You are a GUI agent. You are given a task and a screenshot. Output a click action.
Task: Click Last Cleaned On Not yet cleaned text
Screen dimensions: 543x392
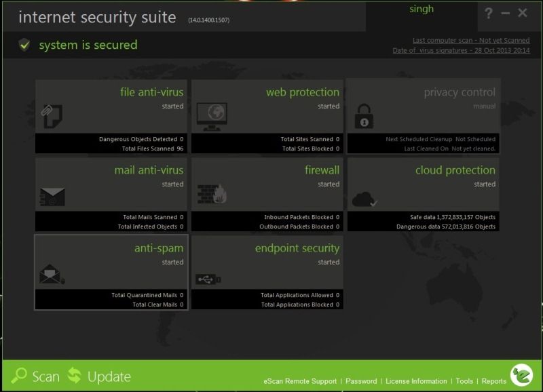coord(450,149)
